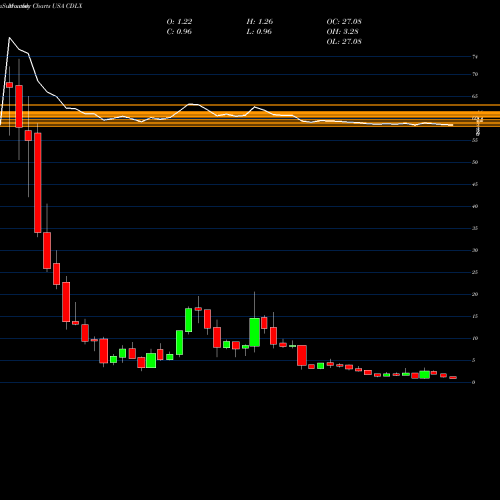Click the 'OH: 3.28' readout
This screenshot has width=500, height=500.
click(x=342, y=32)
